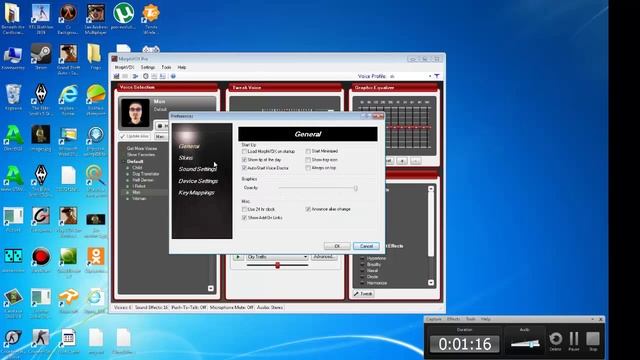Open the Recycle Bin on the desktop
The height and width of the screenshot is (360, 640).
pyautogui.click(x=13, y=97)
